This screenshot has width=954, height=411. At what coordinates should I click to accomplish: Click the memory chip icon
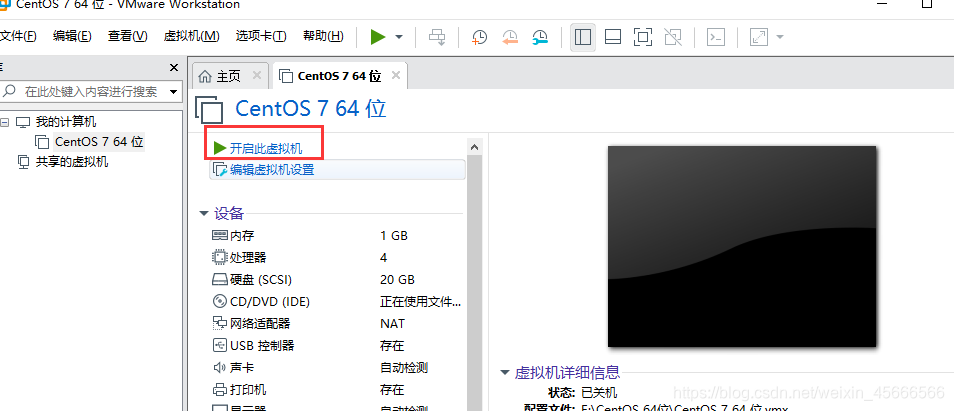pos(219,235)
